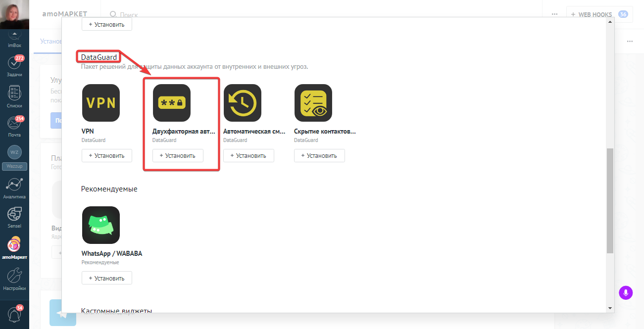Viewport: 644px width, 329px height.
Task: Click the Автоматическая см... widget title
Action: 255,132
